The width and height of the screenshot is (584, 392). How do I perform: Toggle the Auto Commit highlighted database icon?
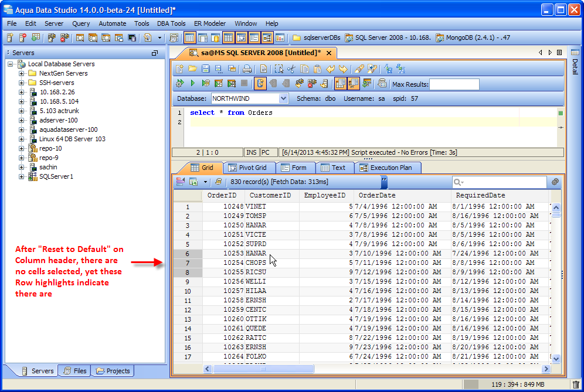coord(260,83)
